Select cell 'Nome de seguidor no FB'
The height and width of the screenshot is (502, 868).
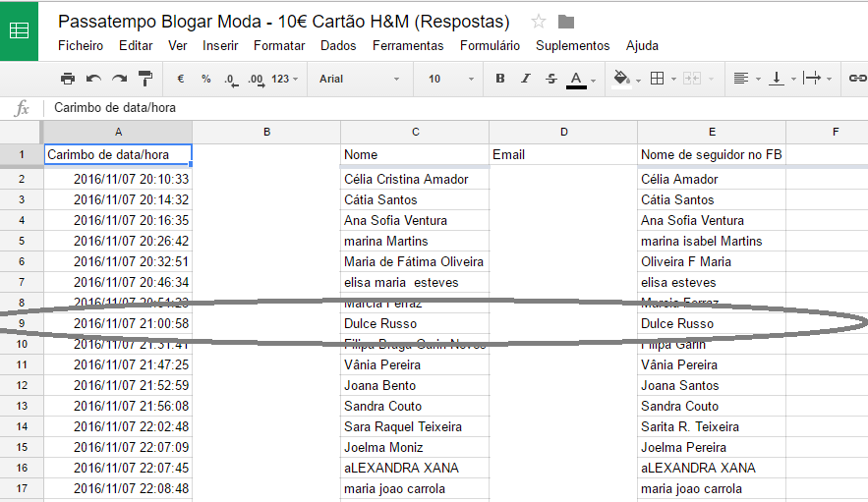pyautogui.click(x=712, y=155)
